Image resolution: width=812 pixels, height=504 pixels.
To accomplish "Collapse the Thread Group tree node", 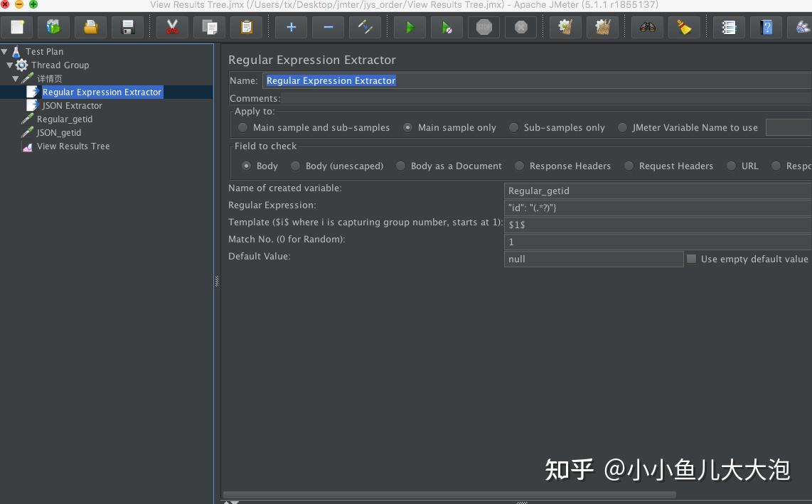I will [x=12, y=65].
